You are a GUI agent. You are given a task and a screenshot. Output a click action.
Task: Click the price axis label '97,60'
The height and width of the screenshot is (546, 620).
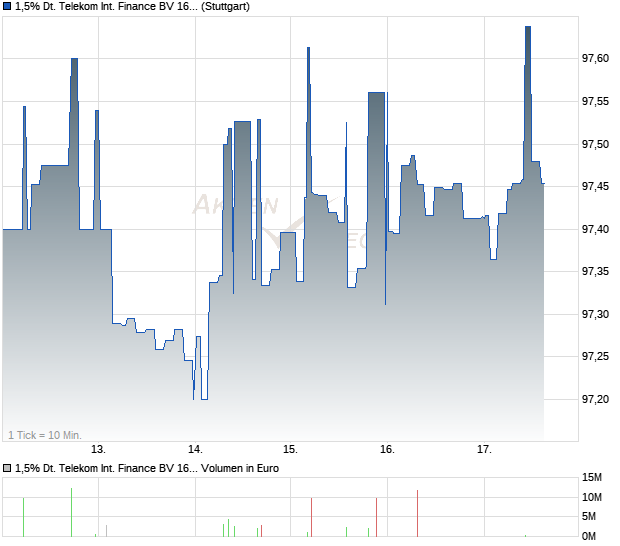[x=595, y=59]
